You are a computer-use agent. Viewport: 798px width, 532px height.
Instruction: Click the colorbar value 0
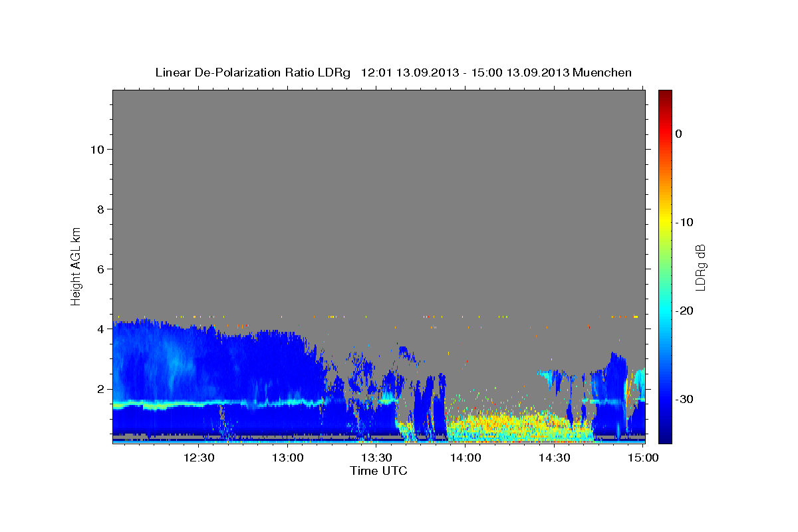pyautogui.click(x=679, y=134)
